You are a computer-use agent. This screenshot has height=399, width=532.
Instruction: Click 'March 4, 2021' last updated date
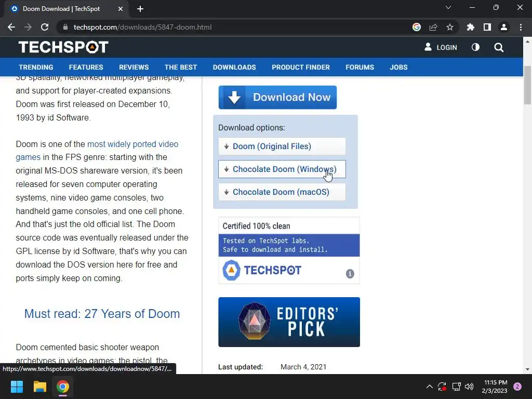(x=303, y=367)
